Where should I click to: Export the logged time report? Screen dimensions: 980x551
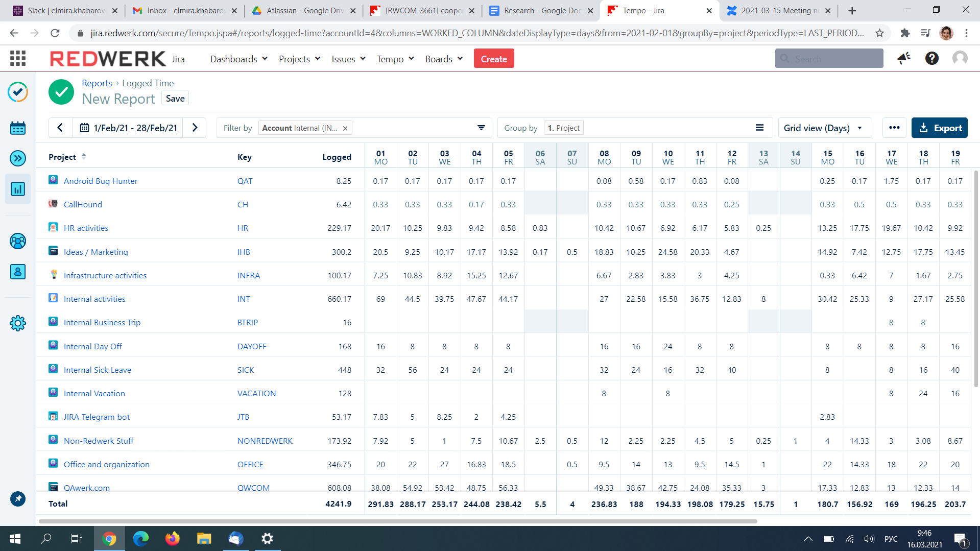tap(940, 128)
